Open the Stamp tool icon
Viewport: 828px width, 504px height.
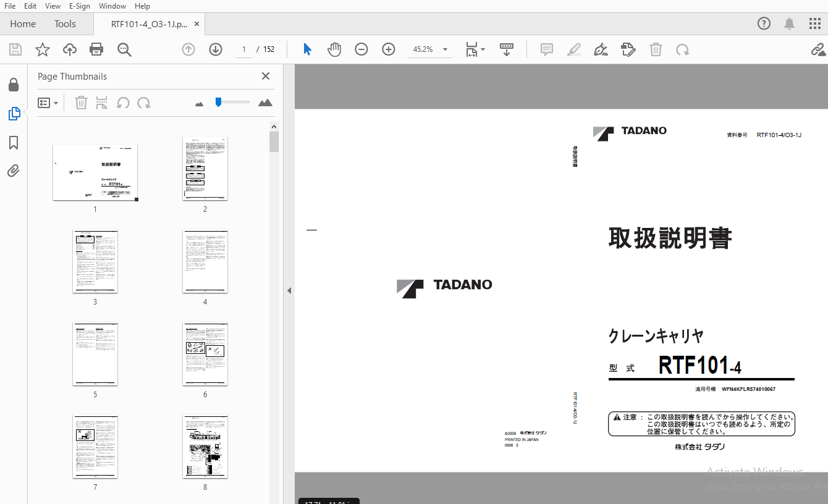628,49
